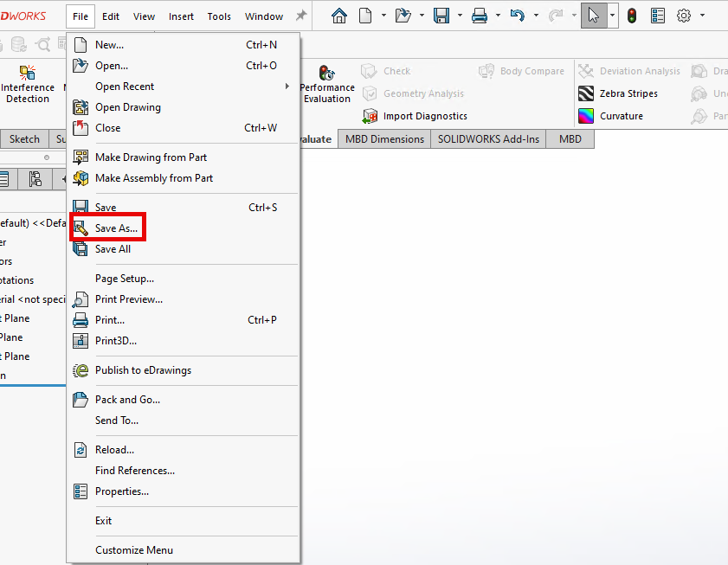The width and height of the screenshot is (728, 565).
Task: Expand the Undo dropdown arrow
Action: point(536,16)
